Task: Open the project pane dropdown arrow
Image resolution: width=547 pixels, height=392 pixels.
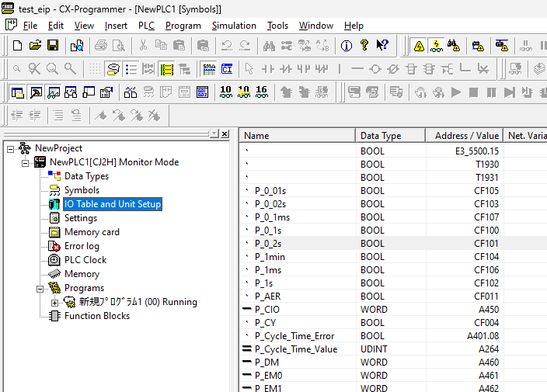Action: pyautogui.click(x=214, y=134)
